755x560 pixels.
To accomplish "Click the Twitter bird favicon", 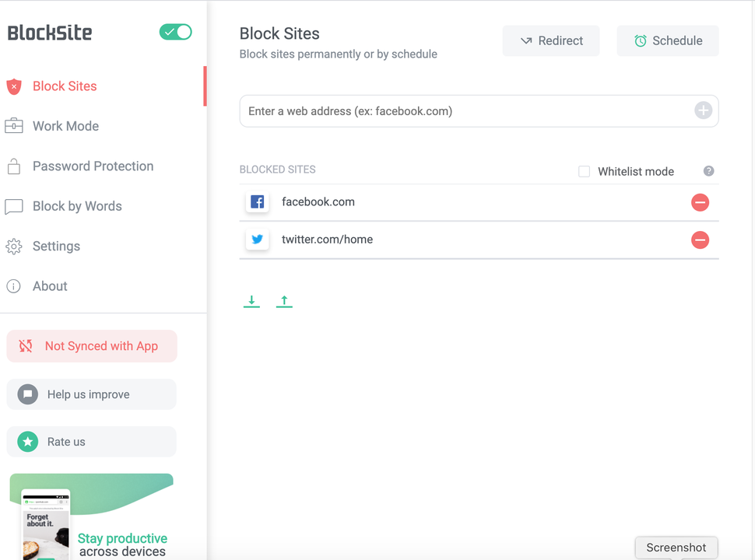I will (x=257, y=239).
